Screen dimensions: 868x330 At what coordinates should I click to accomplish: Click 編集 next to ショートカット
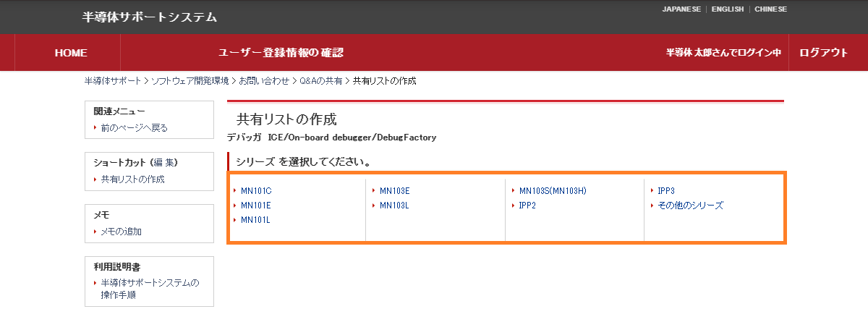pos(163,163)
